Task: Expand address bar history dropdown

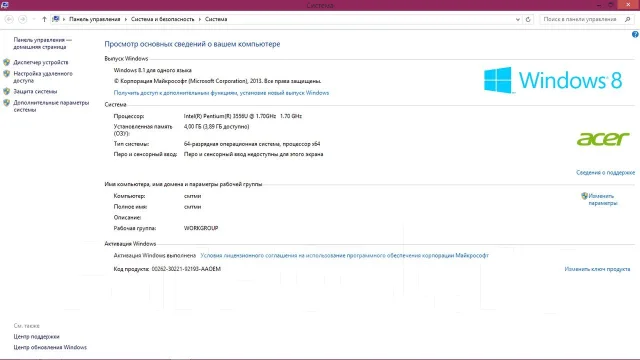Action: 518,19
